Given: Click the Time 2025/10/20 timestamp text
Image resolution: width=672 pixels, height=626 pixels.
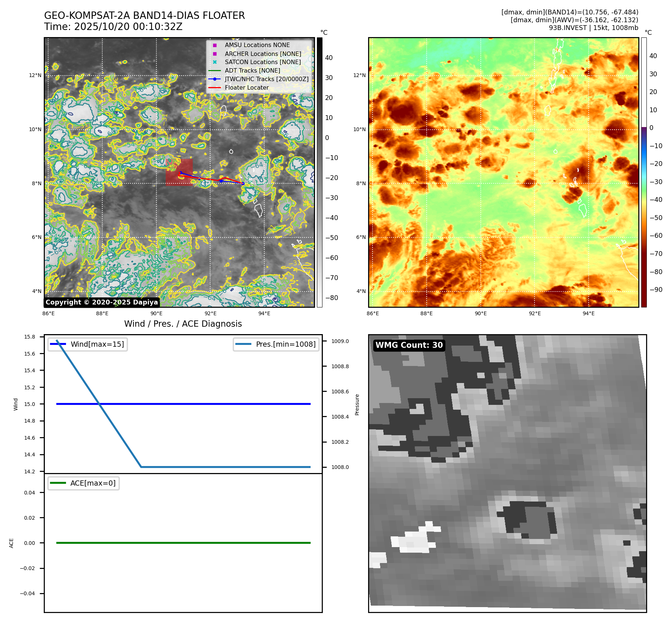Looking at the screenshot, I should 113,27.
